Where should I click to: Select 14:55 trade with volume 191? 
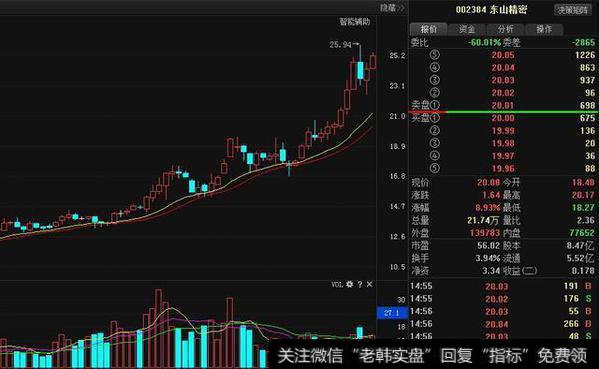pyautogui.click(x=501, y=286)
